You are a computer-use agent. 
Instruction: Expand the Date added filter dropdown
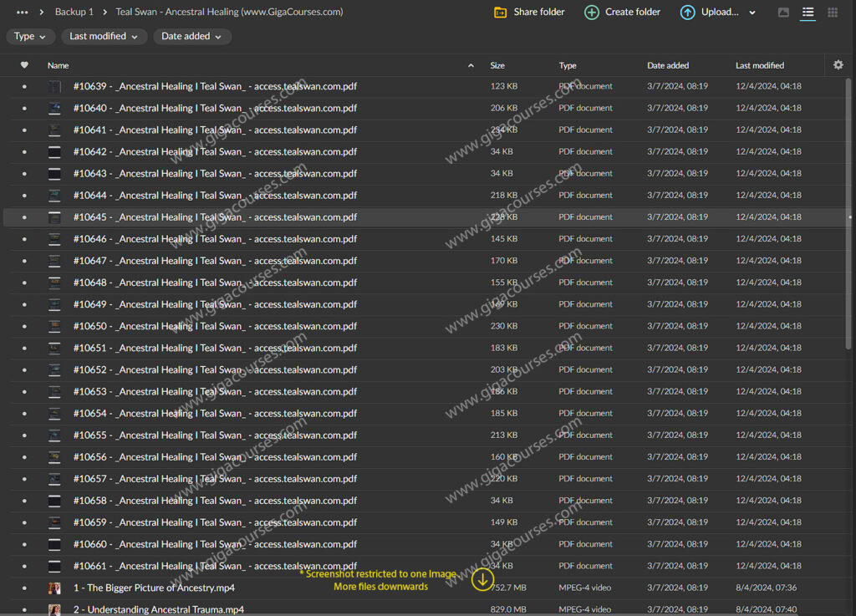(x=191, y=37)
